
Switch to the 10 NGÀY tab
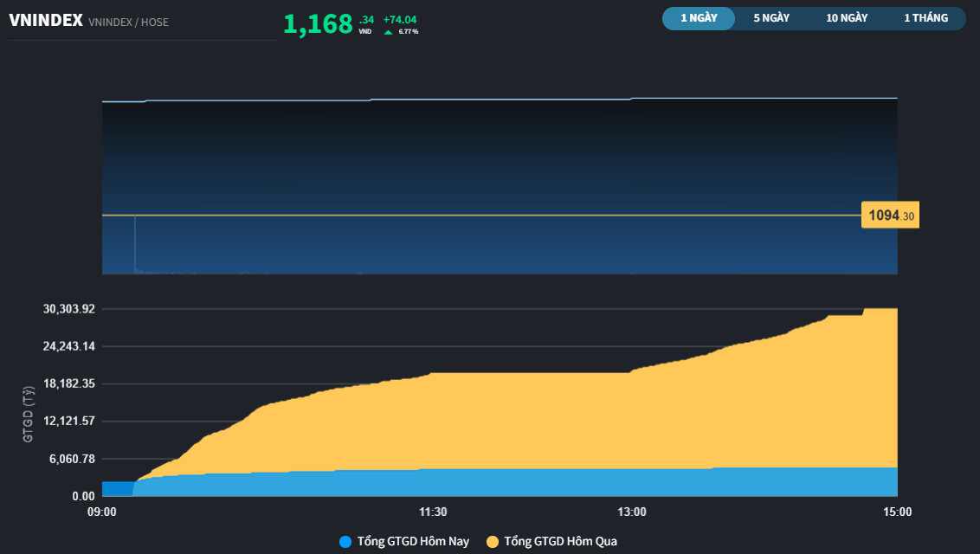(x=847, y=18)
